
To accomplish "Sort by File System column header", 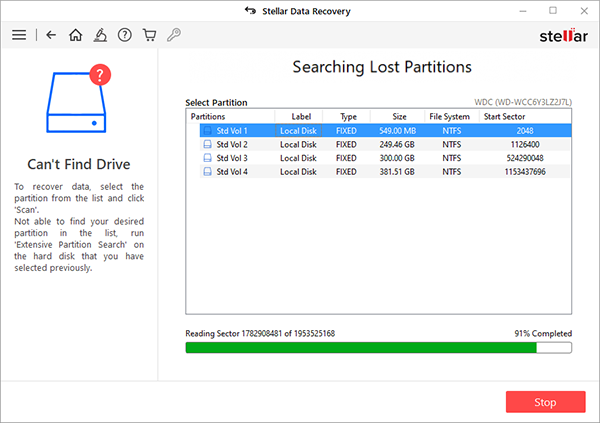I will pos(449,116).
